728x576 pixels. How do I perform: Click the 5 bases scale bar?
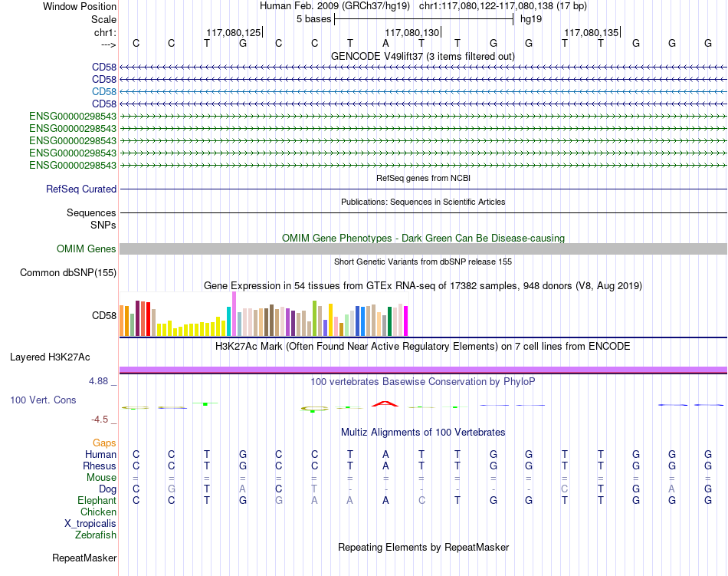click(424, 19)
